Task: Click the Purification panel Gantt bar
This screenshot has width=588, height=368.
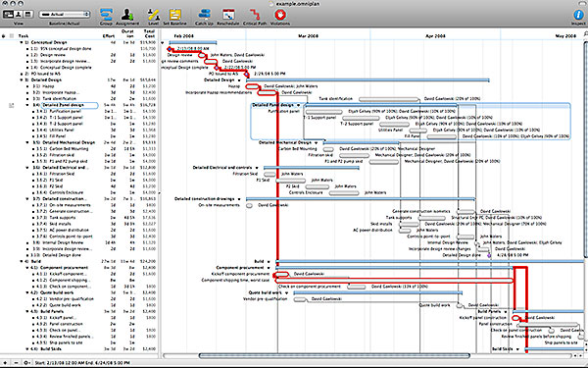Action: pyautogui.click(x=324, y=112)
